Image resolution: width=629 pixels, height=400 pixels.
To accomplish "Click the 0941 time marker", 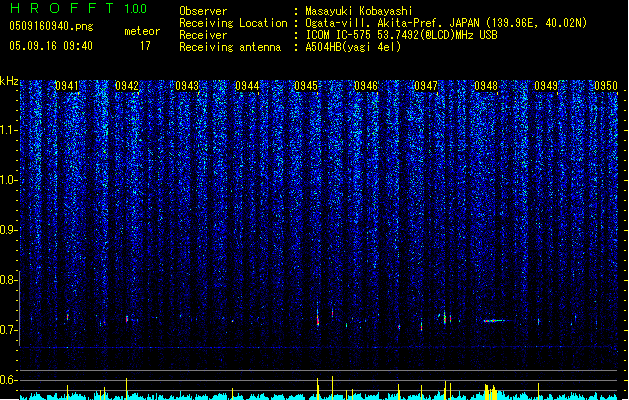I will [67, 86].
